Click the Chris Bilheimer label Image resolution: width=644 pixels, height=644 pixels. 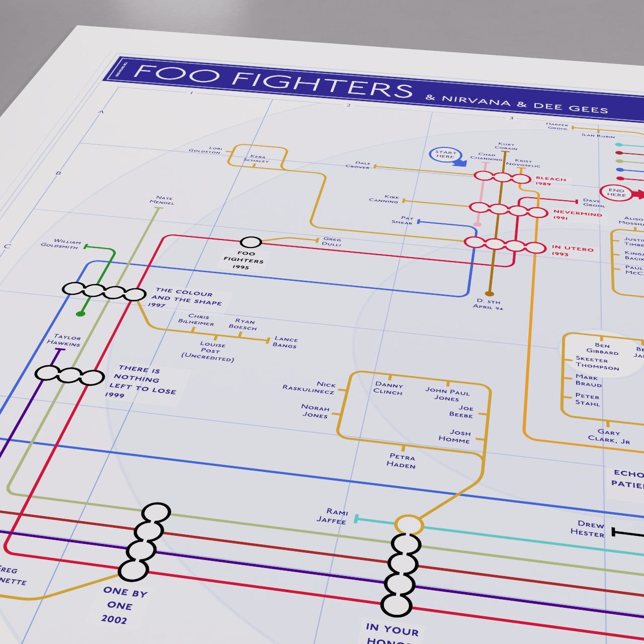[x=197, y=320]
